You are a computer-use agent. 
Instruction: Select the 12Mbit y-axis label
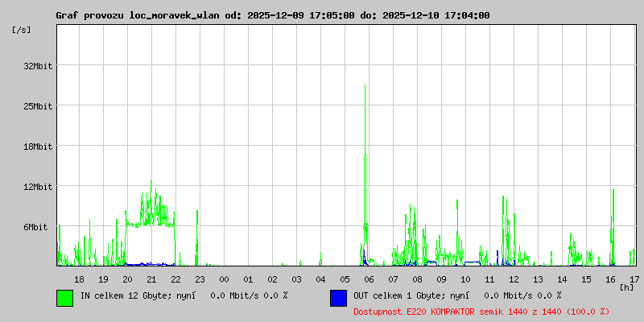pyautogui.click(x=38, y=187)
